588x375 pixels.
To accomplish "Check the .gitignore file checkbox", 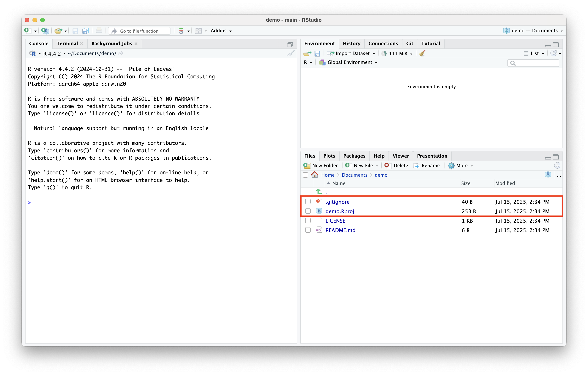I will coord(308,202).
